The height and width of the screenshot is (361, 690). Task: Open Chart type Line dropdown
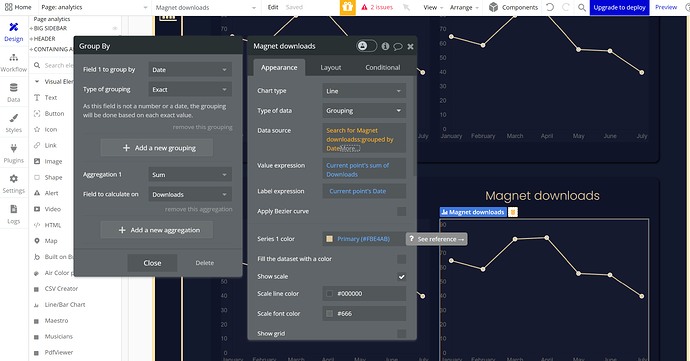click(x=364, y=91)
